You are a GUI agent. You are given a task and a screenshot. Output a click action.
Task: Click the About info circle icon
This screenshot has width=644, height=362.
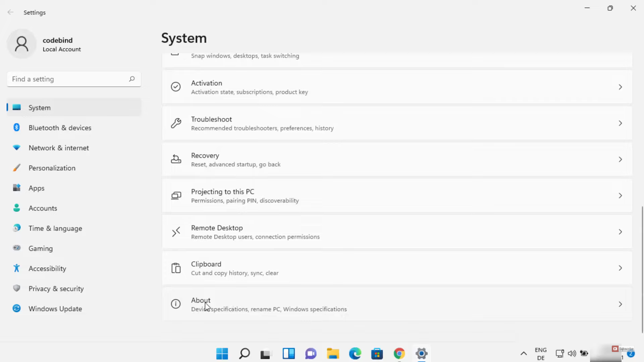[176, 304]
